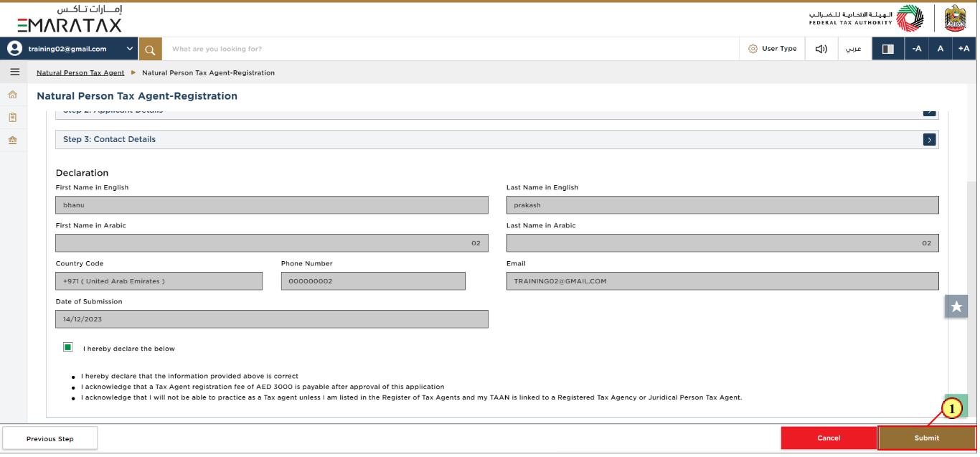980x457 pixels.
Task: Click the 'AED 3000' registration fee bullet
Action: (x=263, y=387)
